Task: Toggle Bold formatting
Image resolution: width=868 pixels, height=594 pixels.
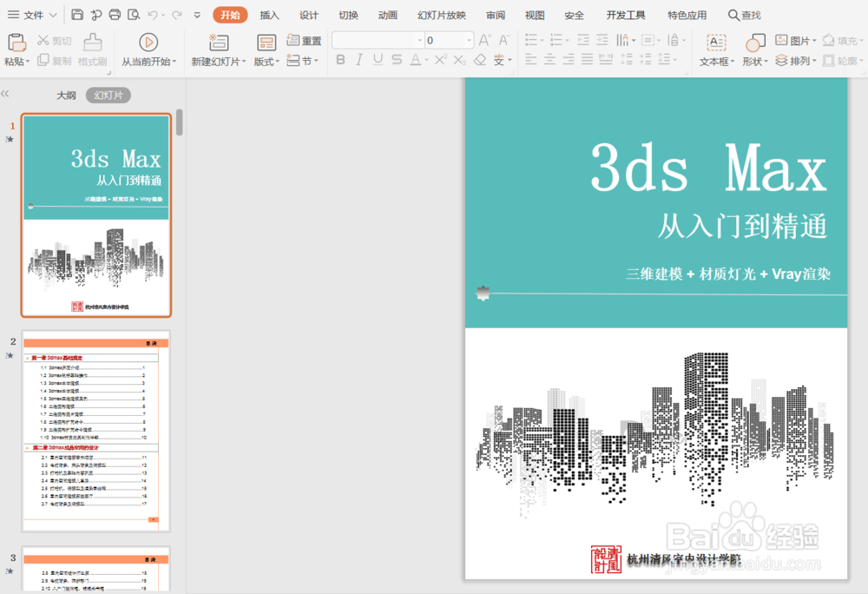Action: coord(340,60)
